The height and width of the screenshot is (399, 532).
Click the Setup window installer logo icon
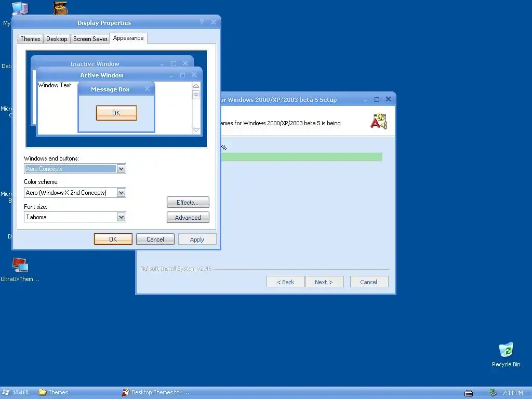pyautogui.click(x=379, y=121)
